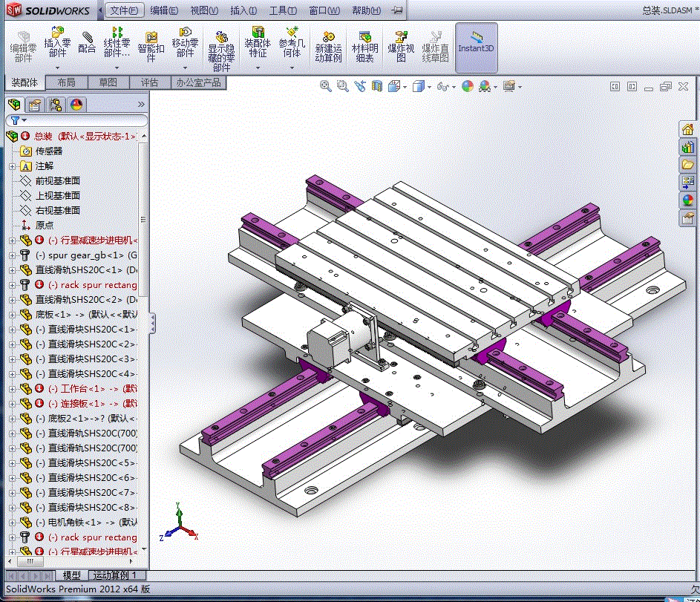The height and width of the screenshot is (602, 700).
Task: Open the Smart Fasteners (智能扣件) tool
Action: [x=151, y=47]
